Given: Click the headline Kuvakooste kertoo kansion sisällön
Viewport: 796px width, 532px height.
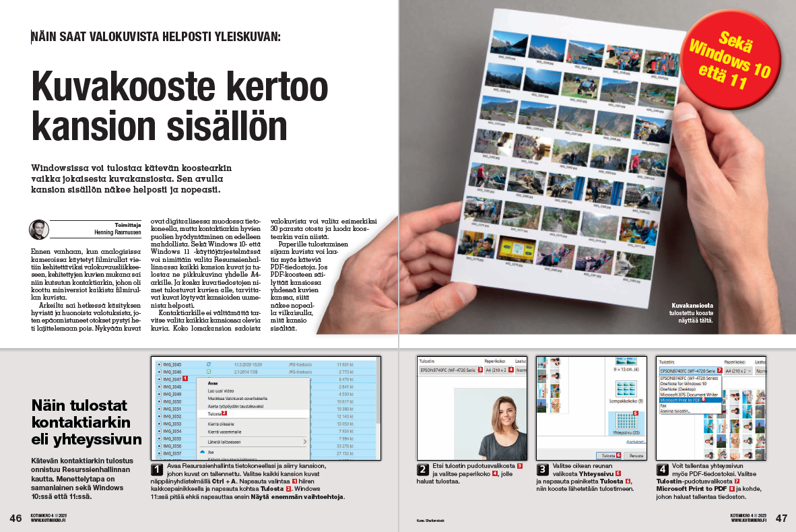Looking at the screenshot, I should (180, 106).
